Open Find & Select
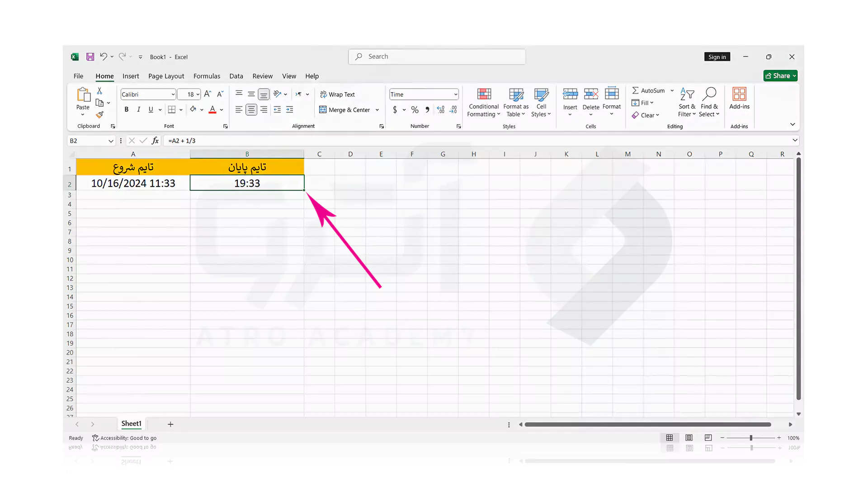Image resolution: width=868 pixels, height=488 pixels. coord(709,103)
